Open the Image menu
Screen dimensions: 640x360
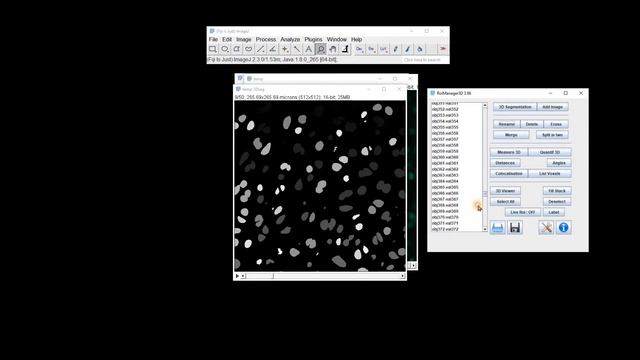[x=244, y=39]
